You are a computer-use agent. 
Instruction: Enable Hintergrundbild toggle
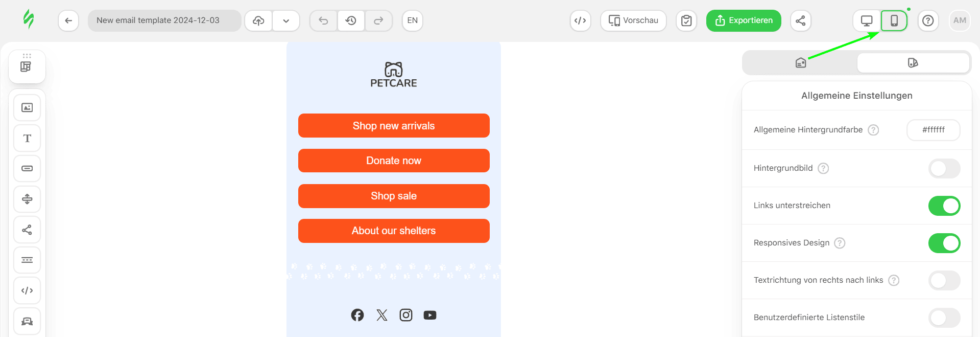(x=944, y=168)
